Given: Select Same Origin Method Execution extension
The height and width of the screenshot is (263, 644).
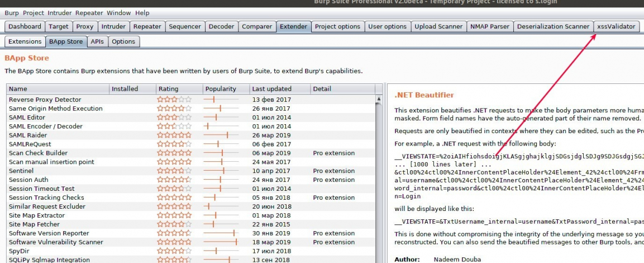Looking at the screenshot, I should click(190, 109).
